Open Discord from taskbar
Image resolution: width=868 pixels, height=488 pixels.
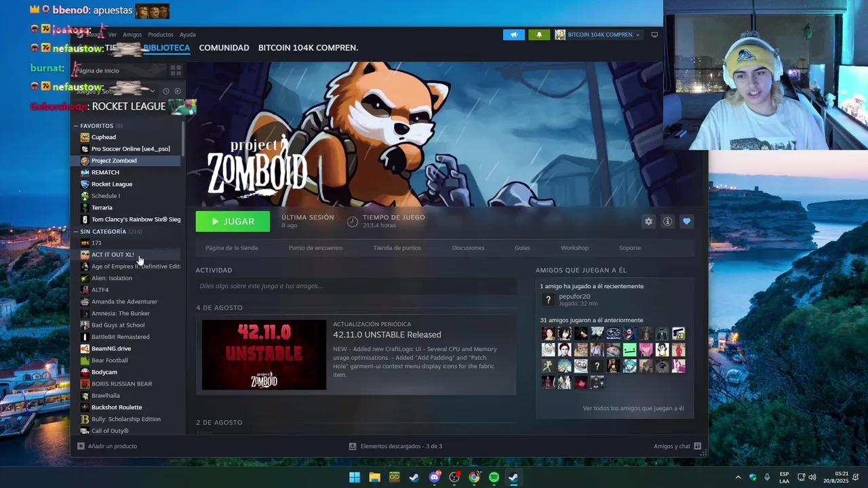pos(435,477)
